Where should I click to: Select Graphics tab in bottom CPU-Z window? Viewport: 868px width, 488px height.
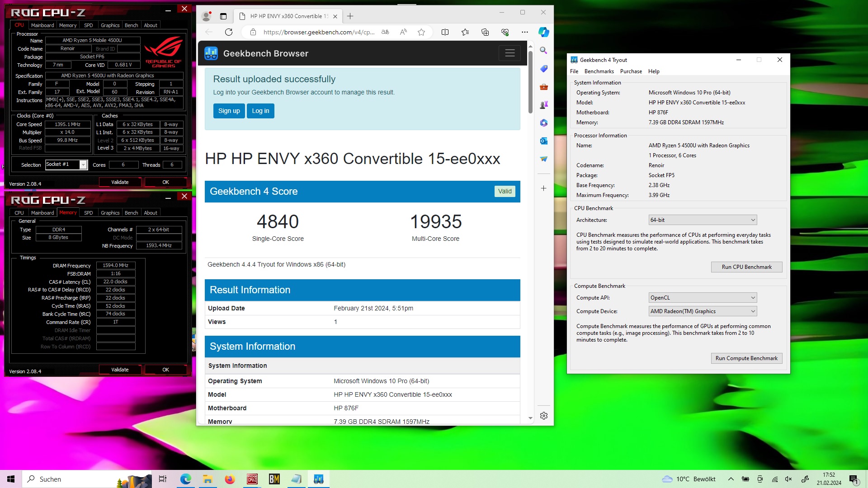click(110, 213)
